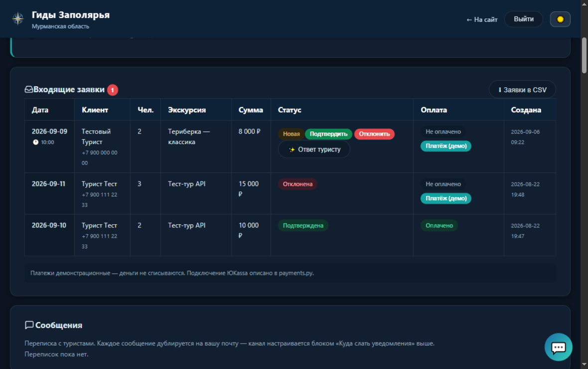This screenshot has width=588, height=369.
Task: Click the Гиды Заполярья site title
Action: coord(70,15)
